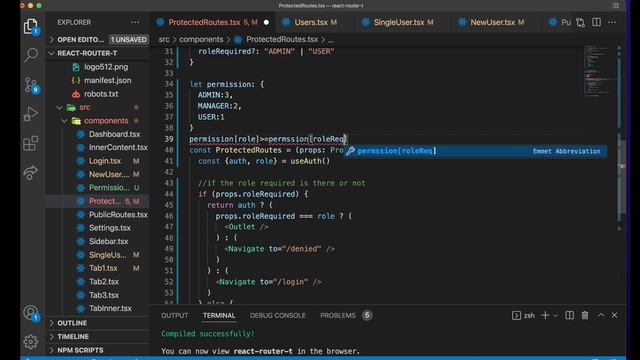Place cursor on line 44 if statement
This screenshot has width=640, height=360.
[x=253, y=194]
